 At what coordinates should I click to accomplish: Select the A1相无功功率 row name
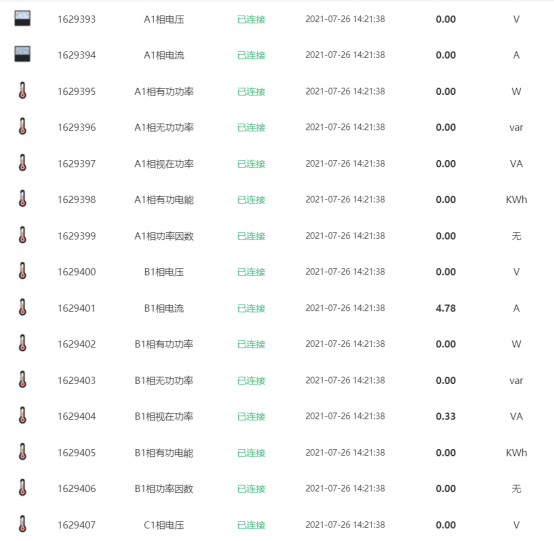click(164, 128)
